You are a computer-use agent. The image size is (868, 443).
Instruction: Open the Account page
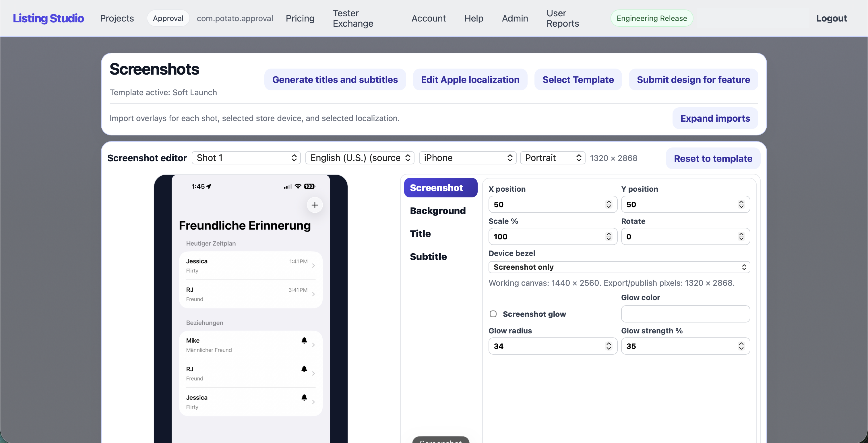point(428,18)
